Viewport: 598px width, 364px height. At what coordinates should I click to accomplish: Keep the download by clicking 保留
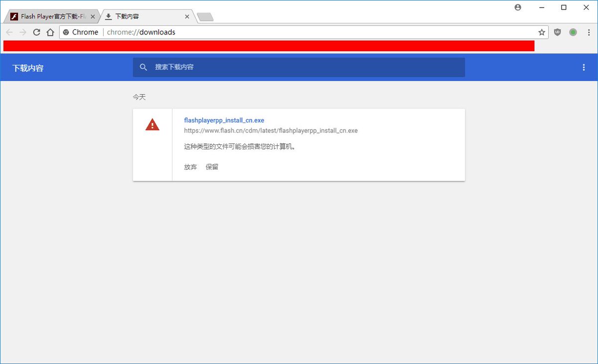(x=212, y=167)
